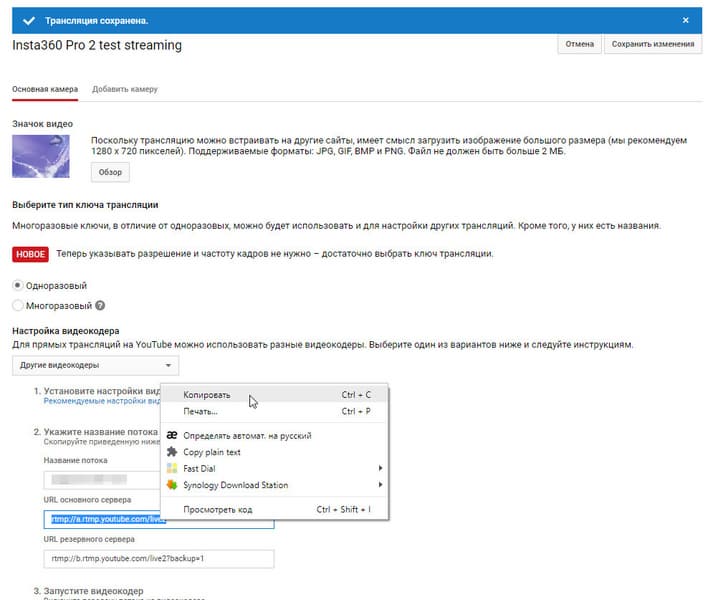Click the checkmark icon in notification banner
Image resolution: width=708 pixels, height=600 pixels.
[29, 20]
